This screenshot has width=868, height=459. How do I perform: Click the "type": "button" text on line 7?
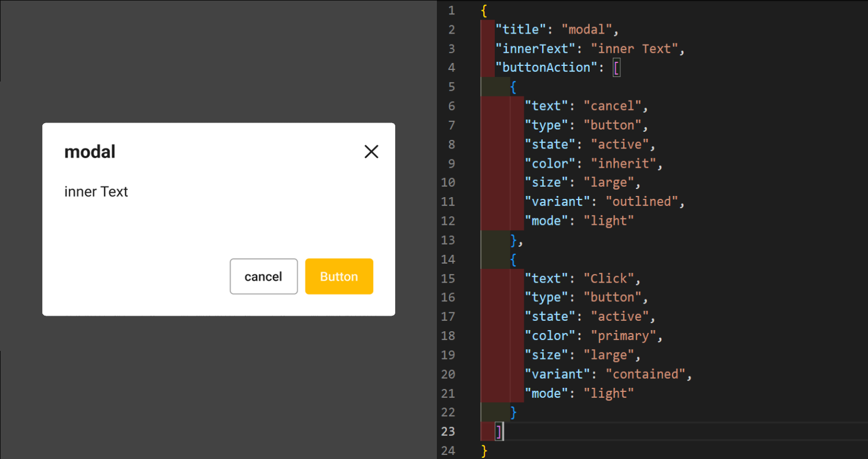coord(586,125)
